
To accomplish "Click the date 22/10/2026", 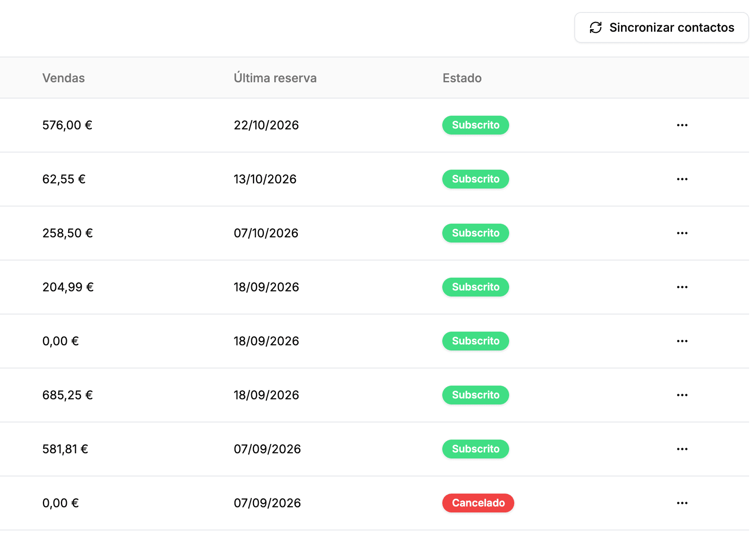I will [x=266, y=125].
